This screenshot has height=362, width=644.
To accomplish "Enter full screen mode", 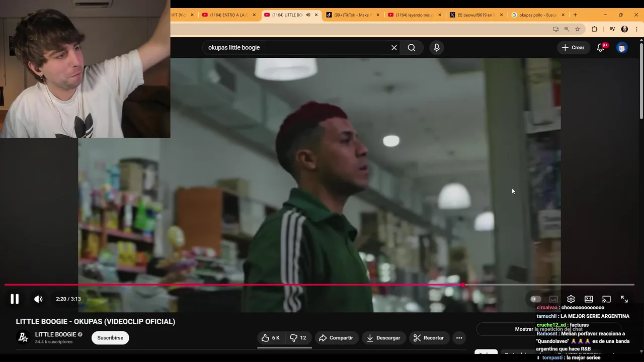I will click(x=624, y=299).
